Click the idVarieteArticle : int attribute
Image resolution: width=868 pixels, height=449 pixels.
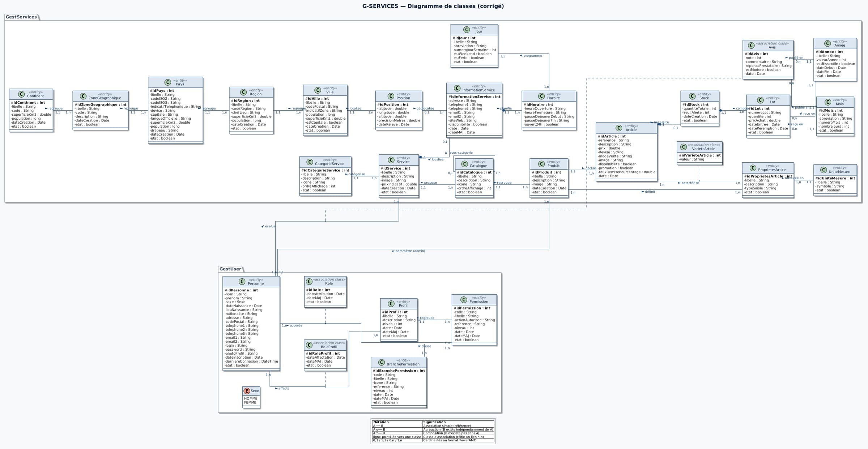pos(700,155)
